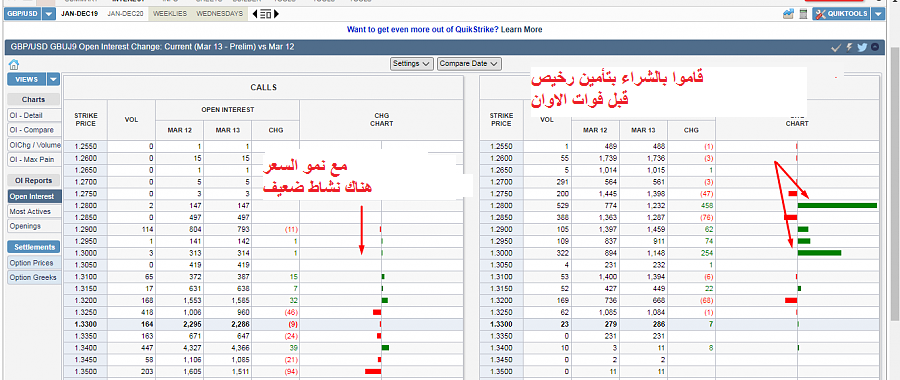
Task: Switch to the Wednesdays tab
Action: (x=219, y=14)
